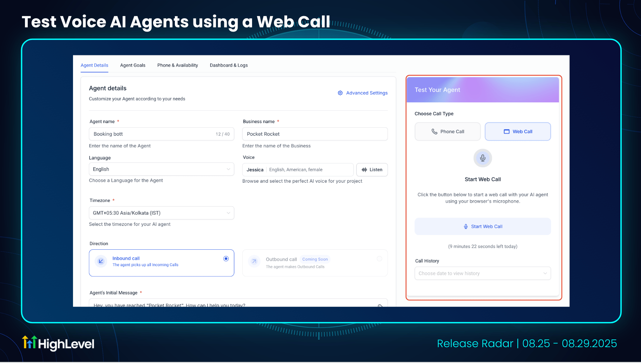The width and height of the screenshot is (641, 364).
Task: Click the 'Agent details' heading
Action: point(108,88)
